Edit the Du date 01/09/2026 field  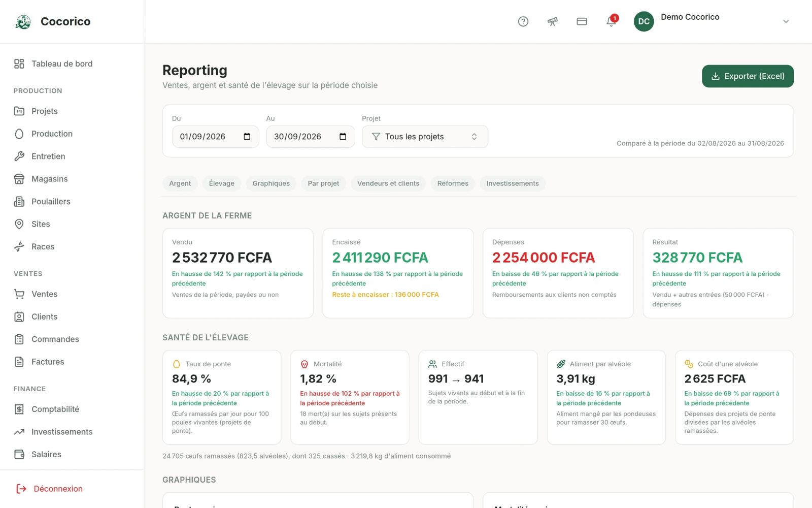(215, 137)
